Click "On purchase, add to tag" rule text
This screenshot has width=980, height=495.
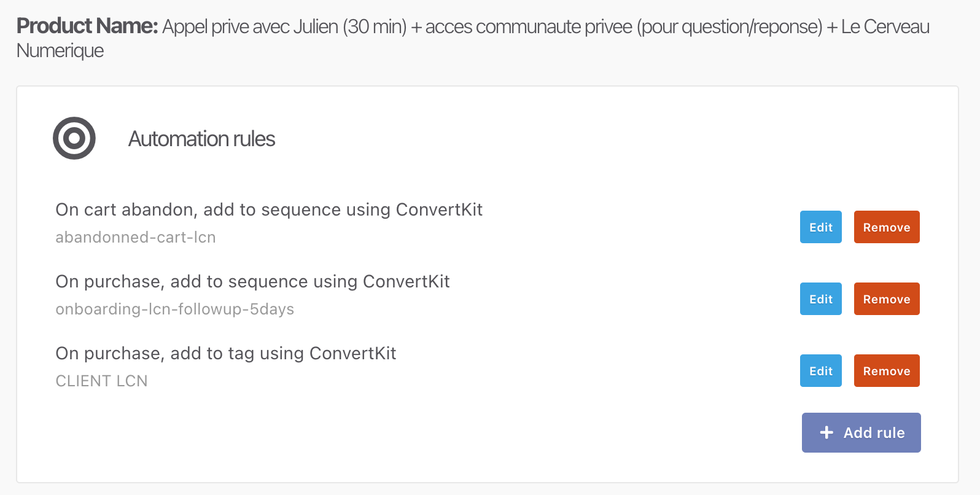[226, 353]
